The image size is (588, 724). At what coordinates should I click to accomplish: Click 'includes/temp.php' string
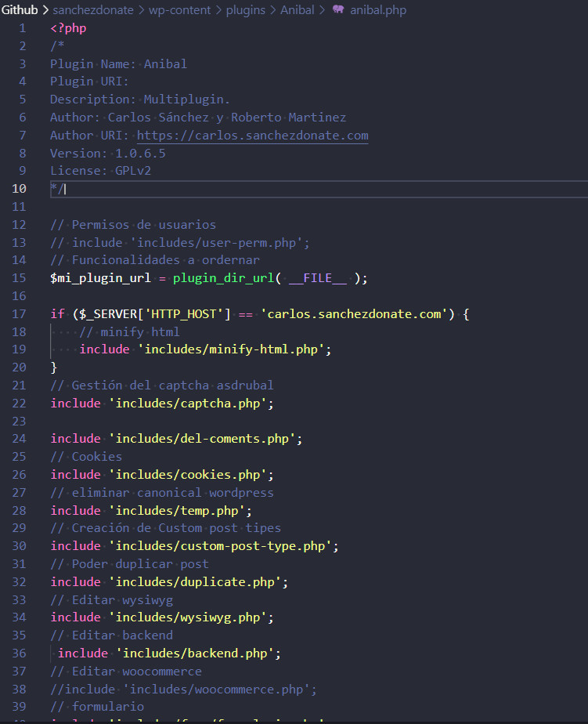177,511
